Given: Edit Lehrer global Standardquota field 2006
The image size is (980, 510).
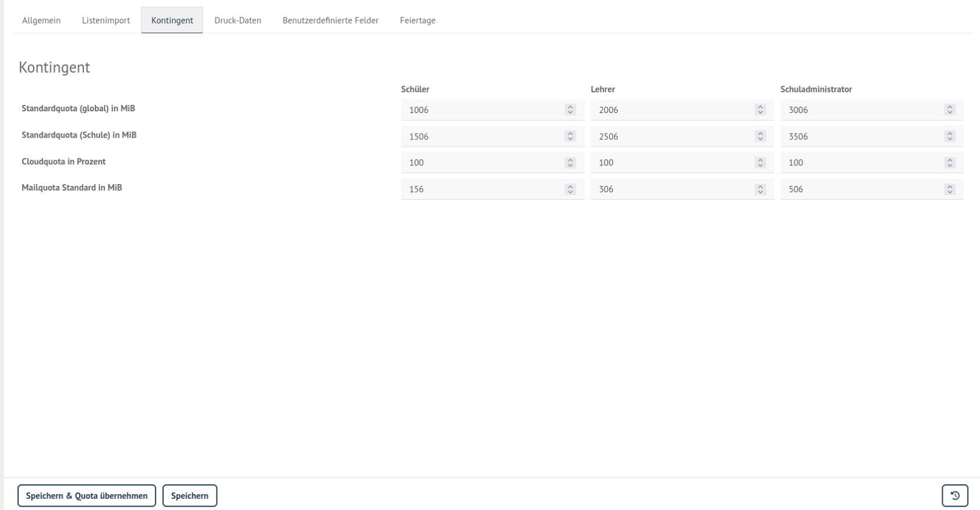Looking at the screenshot, I should [x=682, y=110].
